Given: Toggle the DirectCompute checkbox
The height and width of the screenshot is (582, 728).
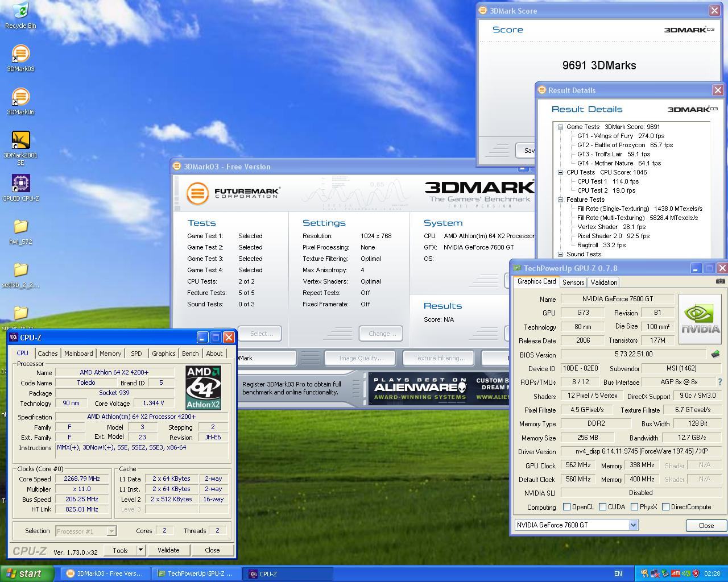Looking at the screenshot, I should pos(665,506).
